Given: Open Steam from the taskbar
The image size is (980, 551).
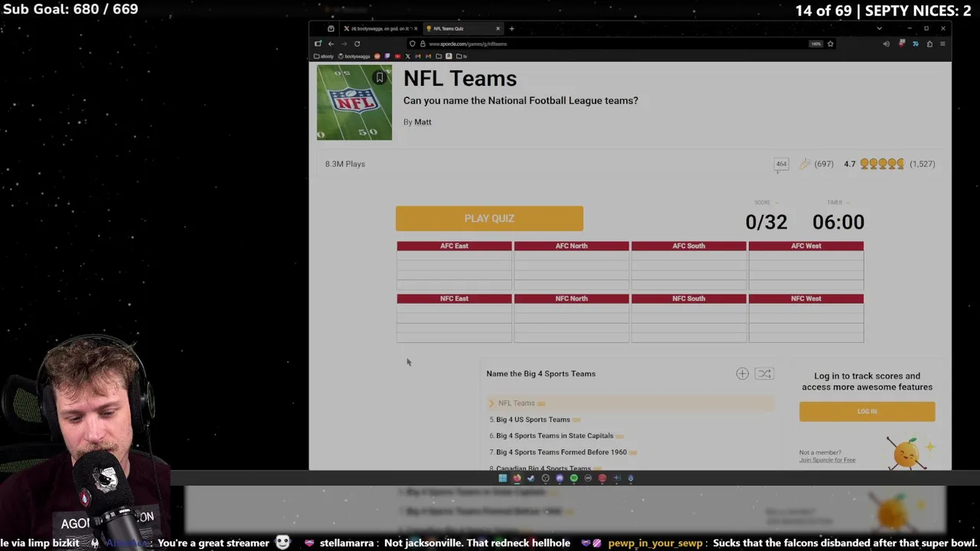Looking at the screenshot, I should point(531,478).
